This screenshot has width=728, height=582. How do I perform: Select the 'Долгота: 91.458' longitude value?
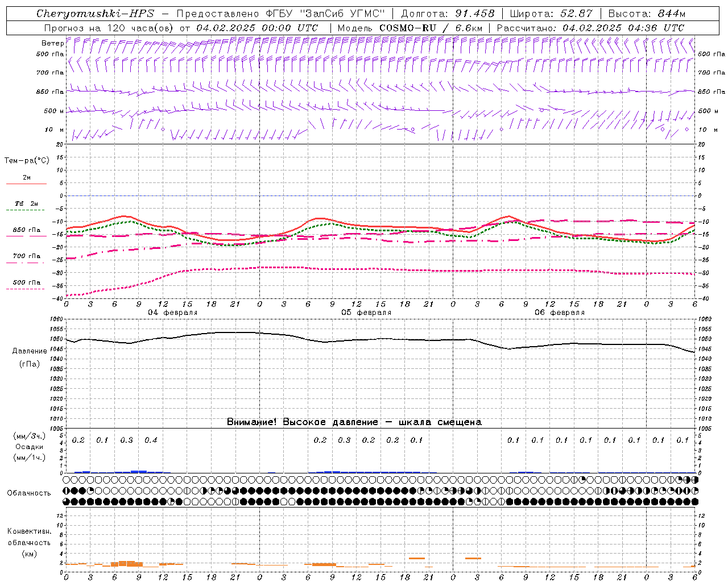(x=448, y=14)
